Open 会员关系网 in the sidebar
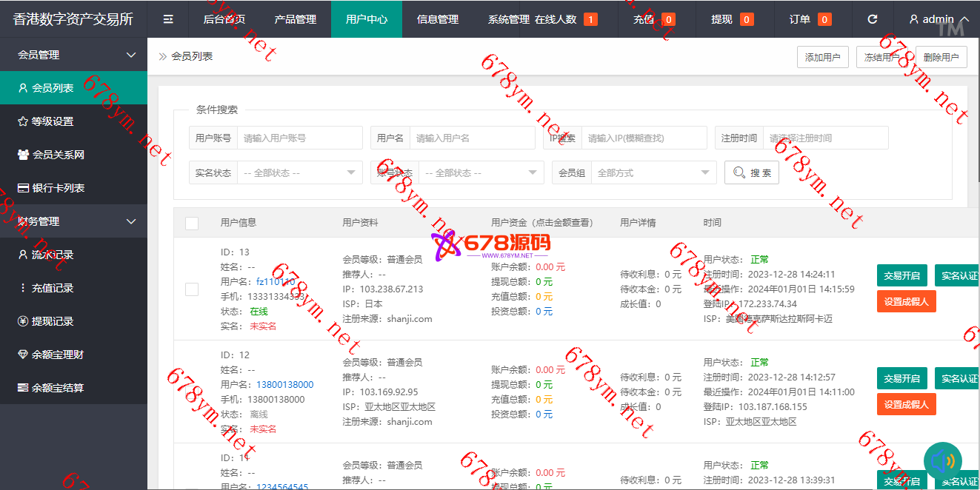Screen dimensions: 980x490 click(x=58, y=155)
